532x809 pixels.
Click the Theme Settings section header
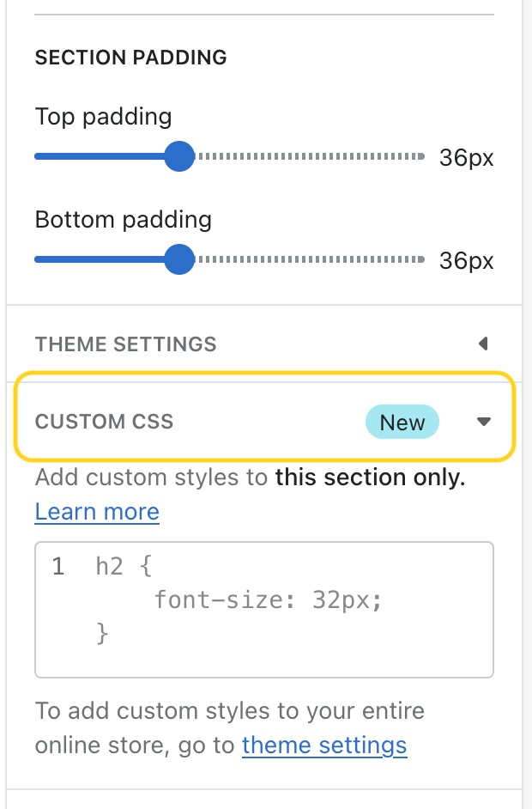(x=126, y=344)
